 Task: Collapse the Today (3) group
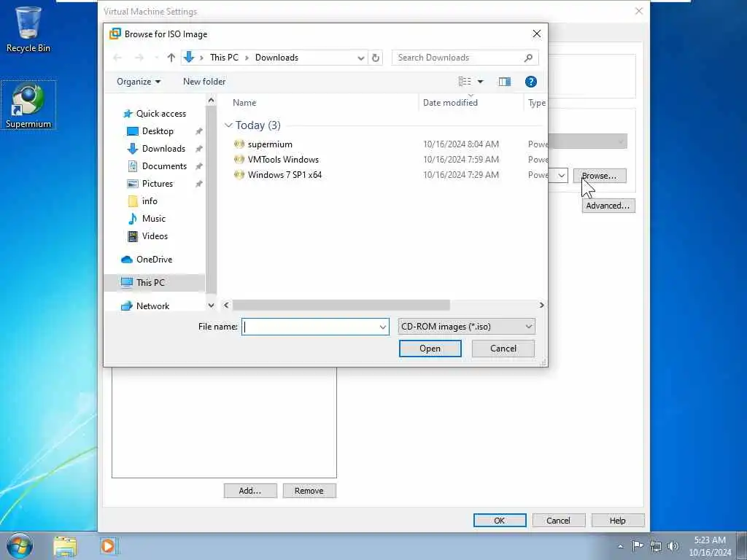[228, 125]
